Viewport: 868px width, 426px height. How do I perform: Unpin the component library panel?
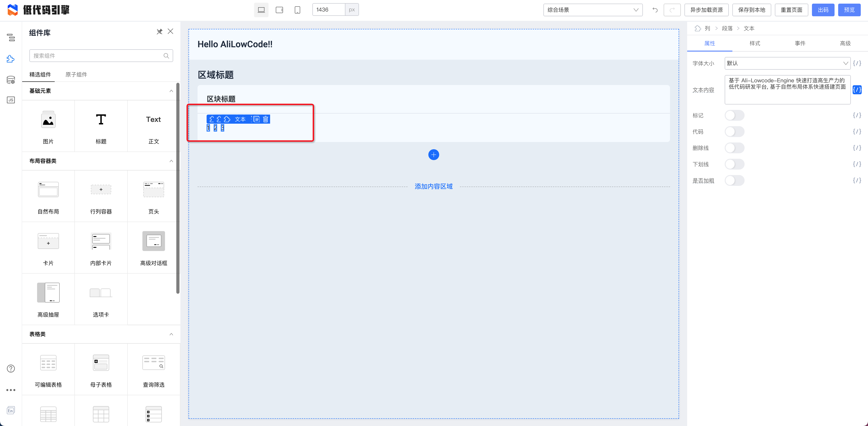(159, 32)
